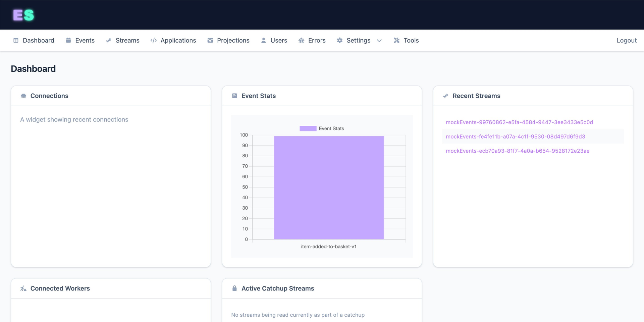This screenshot has width=644, height=322.
Task: Click the Connected Workers panel title
Action: click(60, 288)
